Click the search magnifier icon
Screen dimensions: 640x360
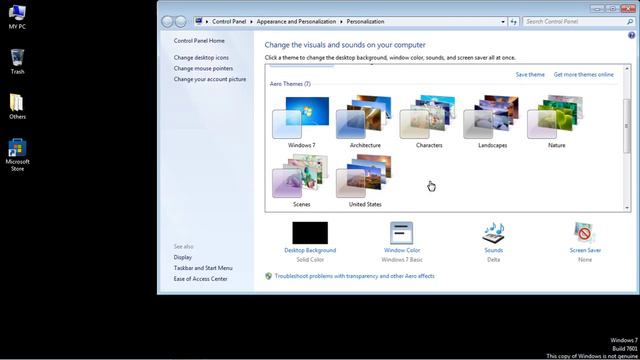coord(630,22)
